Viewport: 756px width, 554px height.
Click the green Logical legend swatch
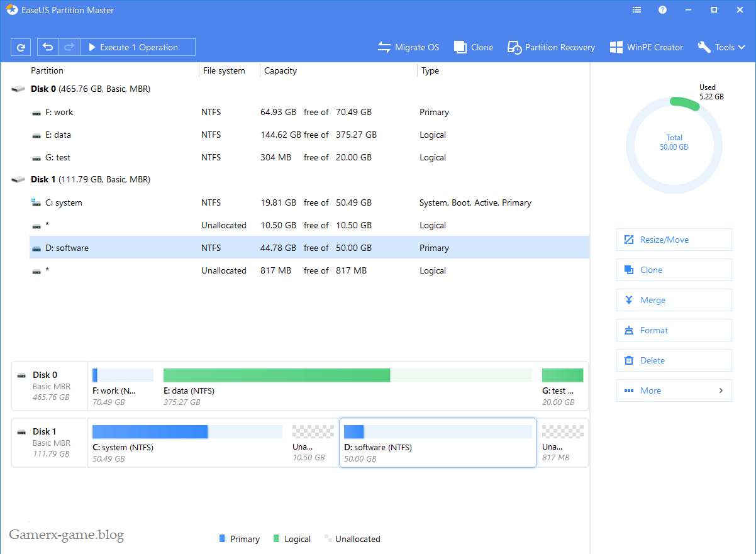(x=276, y=539)
